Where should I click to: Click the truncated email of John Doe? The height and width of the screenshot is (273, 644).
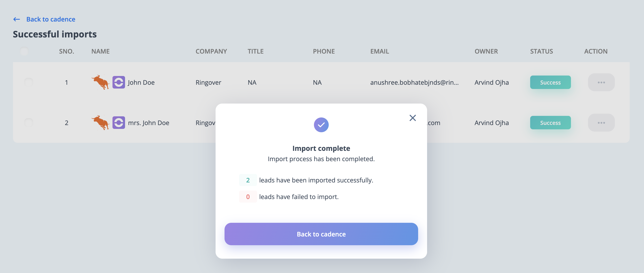pos(414,82)
